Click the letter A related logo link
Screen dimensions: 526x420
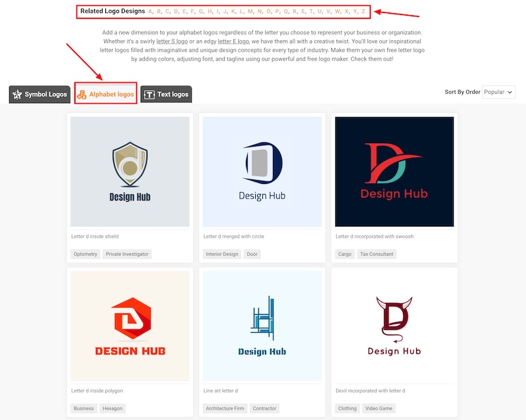click(x=150, y=11)
